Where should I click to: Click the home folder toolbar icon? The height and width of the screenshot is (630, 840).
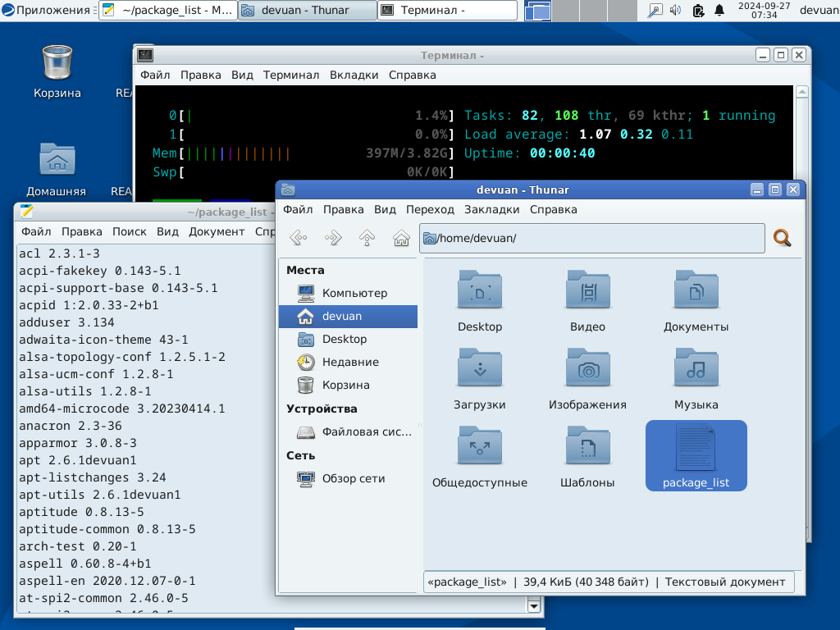pos(401,238)
